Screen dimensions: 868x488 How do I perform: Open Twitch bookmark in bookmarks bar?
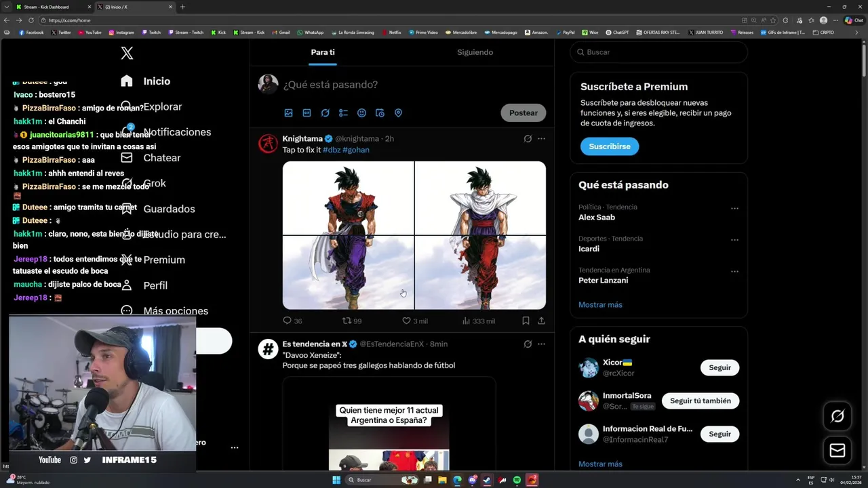click(151, 33)
